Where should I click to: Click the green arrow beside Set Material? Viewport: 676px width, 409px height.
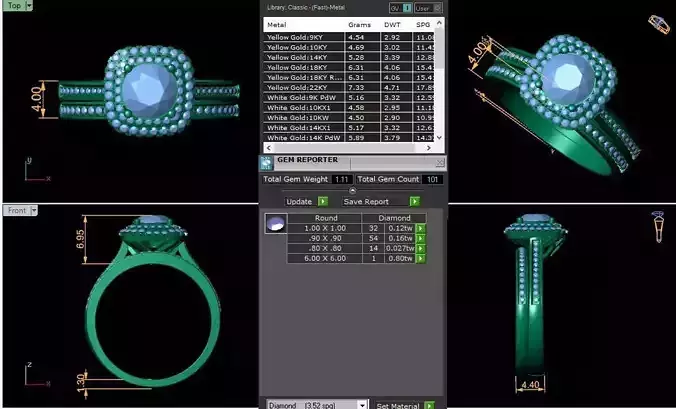[429, 405]
